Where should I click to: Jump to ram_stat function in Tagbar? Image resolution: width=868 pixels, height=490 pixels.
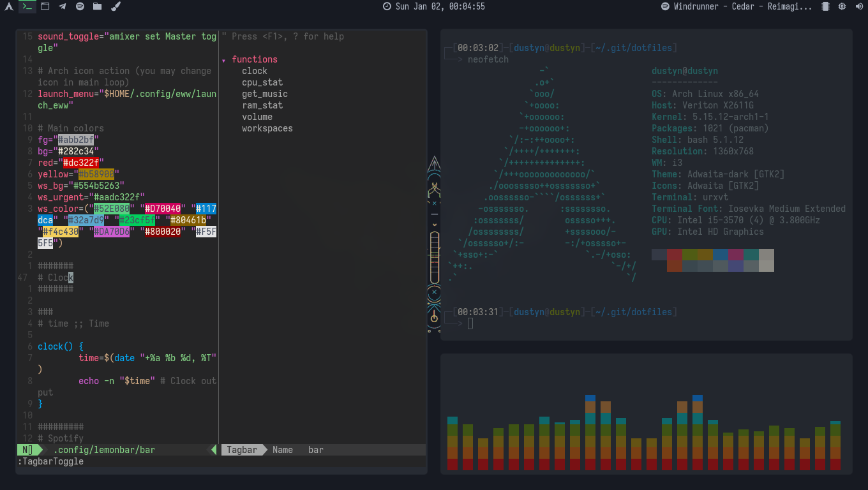point(262,105)
